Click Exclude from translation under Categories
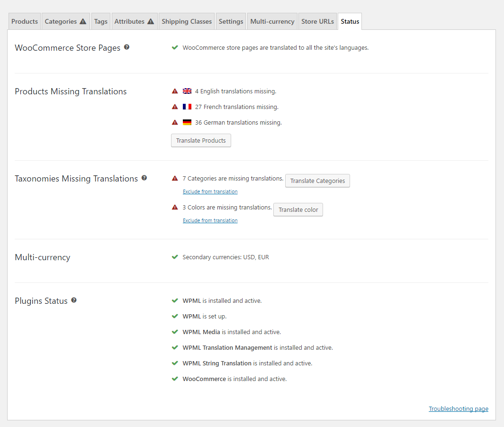504x427 pixels. point(210,192)
